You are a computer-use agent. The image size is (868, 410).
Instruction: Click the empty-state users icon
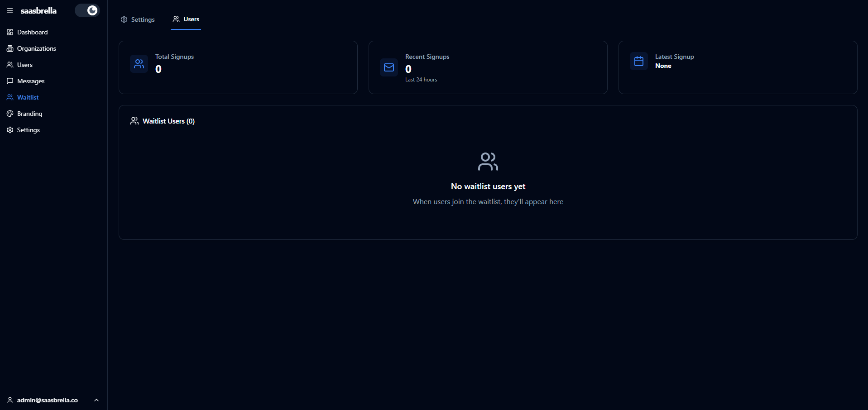point(488,162)
